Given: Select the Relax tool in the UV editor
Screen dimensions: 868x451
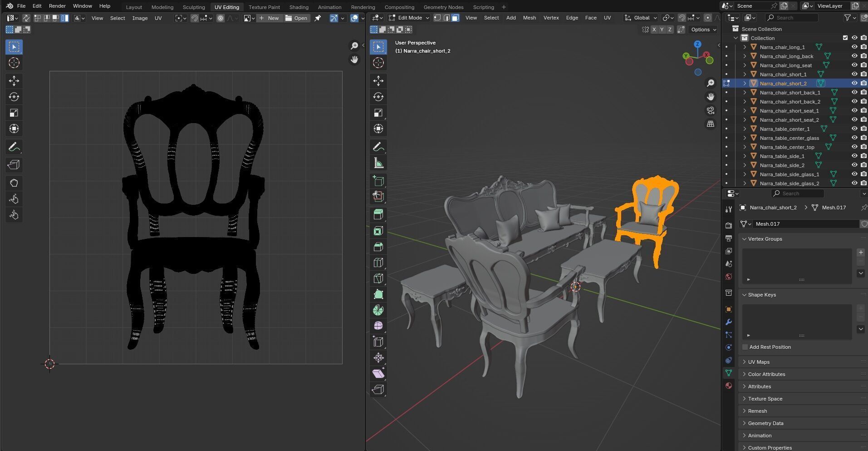Looking at the screenshot, I should coord(14,199).
